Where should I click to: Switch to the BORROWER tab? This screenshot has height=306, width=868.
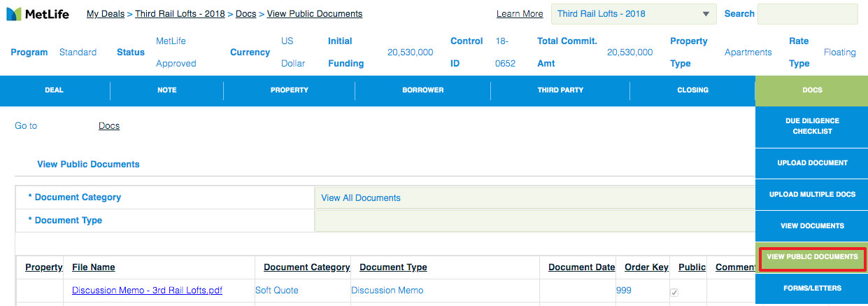pyautogui.click(x=423, y=90)
